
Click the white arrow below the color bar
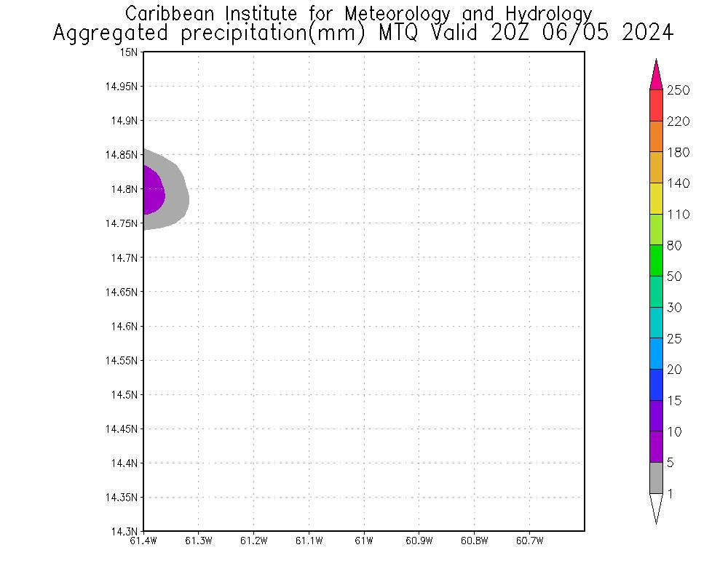pos(656,506)
